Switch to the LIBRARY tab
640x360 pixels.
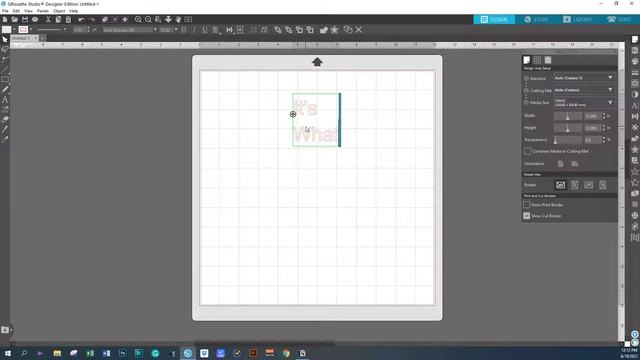click(578, 19)
